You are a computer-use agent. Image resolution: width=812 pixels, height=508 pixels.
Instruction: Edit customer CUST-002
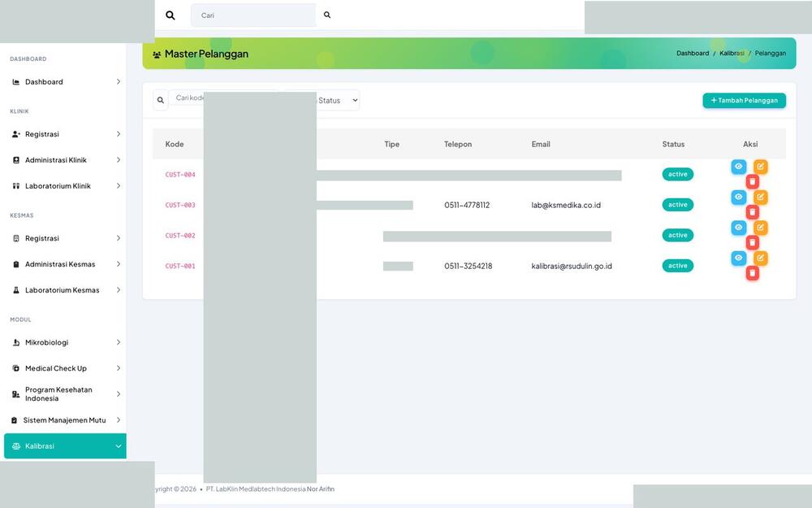(760, 228)
